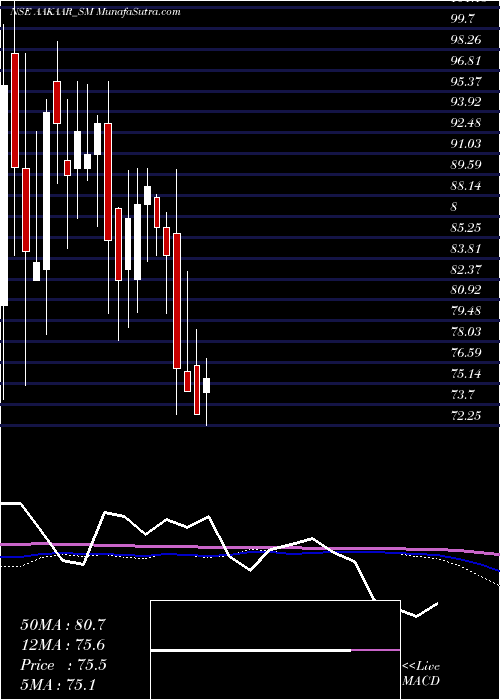Click the 50MA : 80.7 indicator text
The image size is (500, 700).
pyautogui.click(x=63, y=625)
